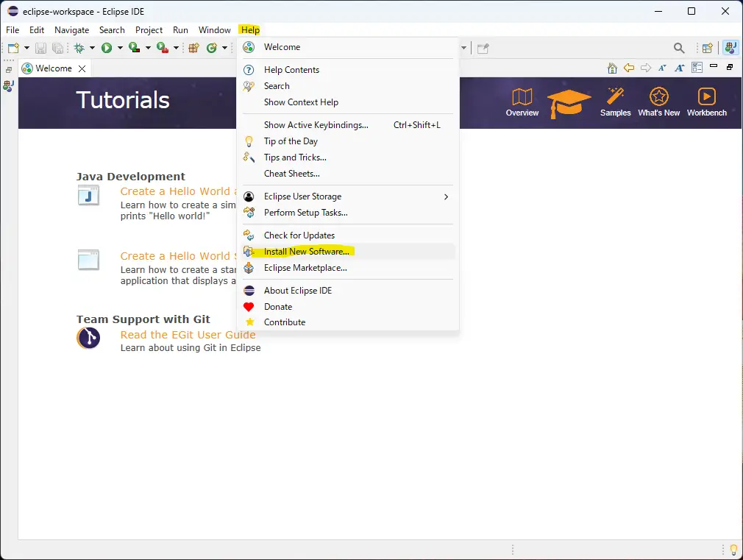Select Install New Software... menu item
Viewport: 743px width, 560px height.
(x=348, y=252)
